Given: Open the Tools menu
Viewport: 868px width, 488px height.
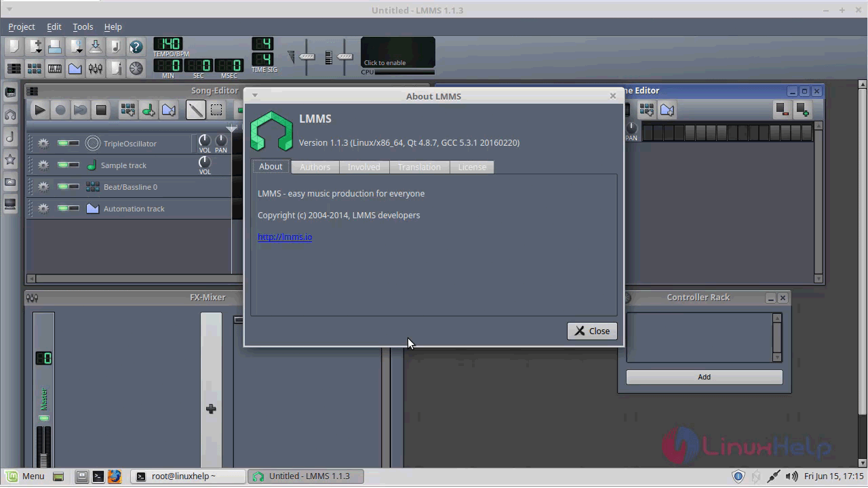Looking at the screenshot, I should 83,26.
